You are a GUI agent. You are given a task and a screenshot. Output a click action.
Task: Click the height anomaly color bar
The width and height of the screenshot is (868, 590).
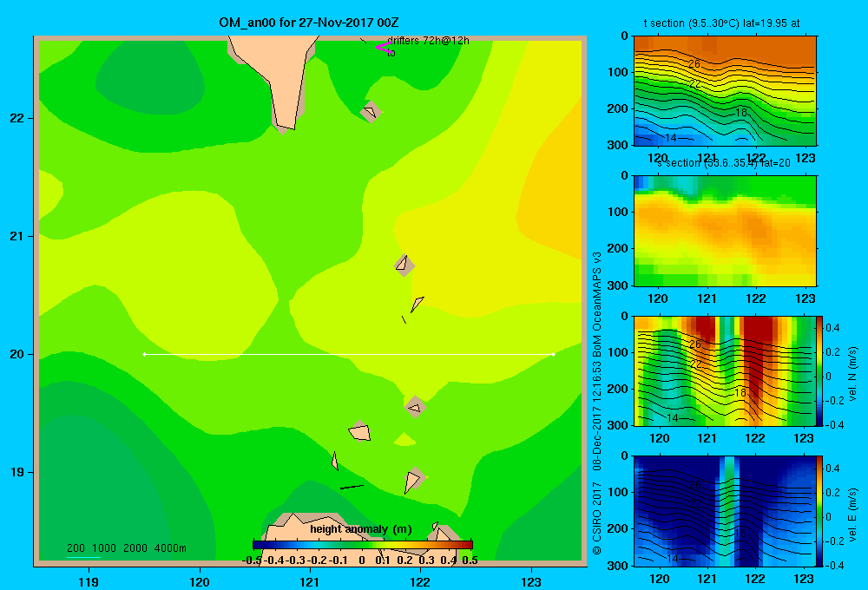[362, 545]
